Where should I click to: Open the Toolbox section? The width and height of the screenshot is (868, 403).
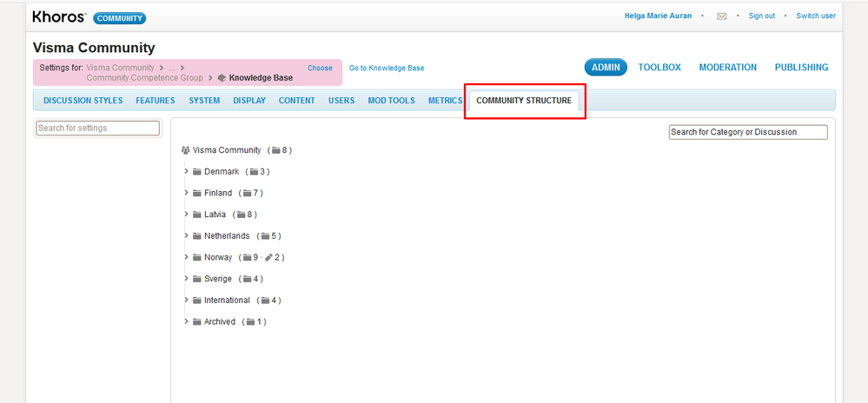659,68
